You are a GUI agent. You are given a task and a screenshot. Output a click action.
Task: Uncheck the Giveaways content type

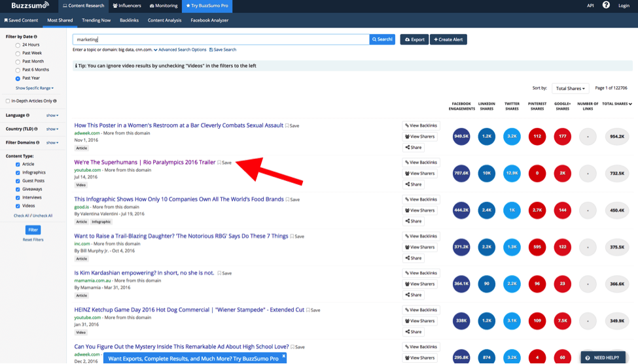[18, 190]
